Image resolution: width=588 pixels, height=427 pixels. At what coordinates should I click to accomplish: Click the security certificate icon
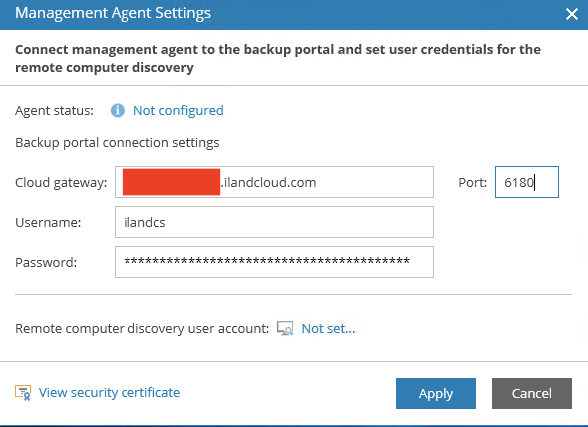point(23,393)
